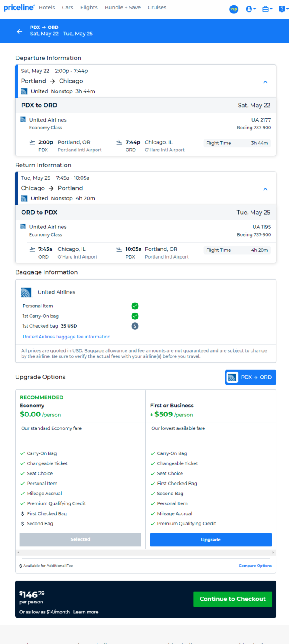
Task: Click checkmark beside First or Business Second Bag
Action: pos(153,494)
